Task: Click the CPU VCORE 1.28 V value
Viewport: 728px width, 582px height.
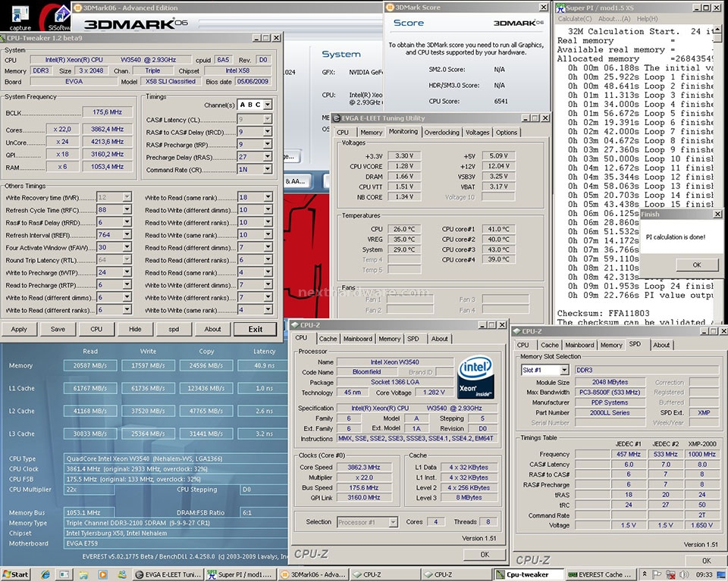Action: pyautogui.click(x=404, y=166)
